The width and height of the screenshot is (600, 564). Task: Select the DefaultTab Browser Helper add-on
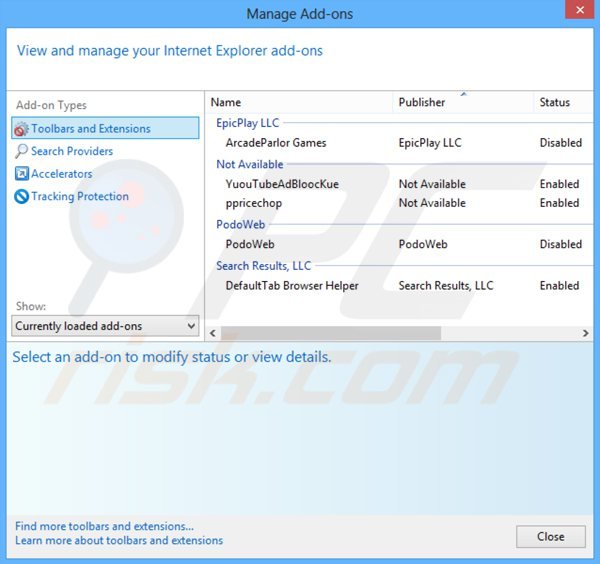[x=292, y=285]
